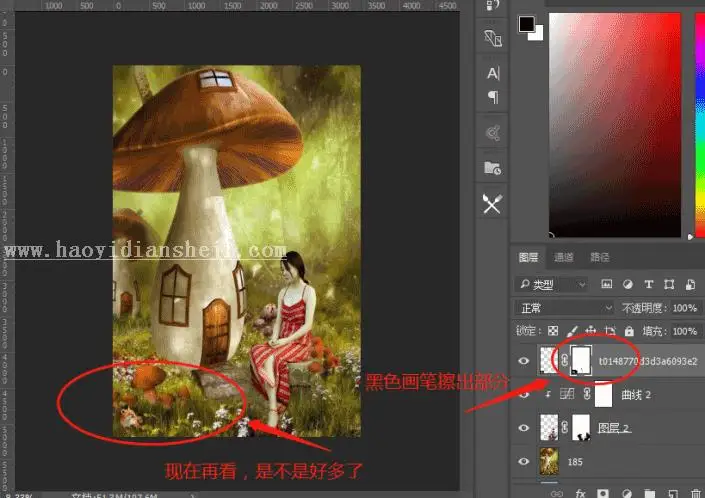Filter layers by smart object kind
Image resolution: width=705 pixels, height=498 pixels.
point(690,284)
